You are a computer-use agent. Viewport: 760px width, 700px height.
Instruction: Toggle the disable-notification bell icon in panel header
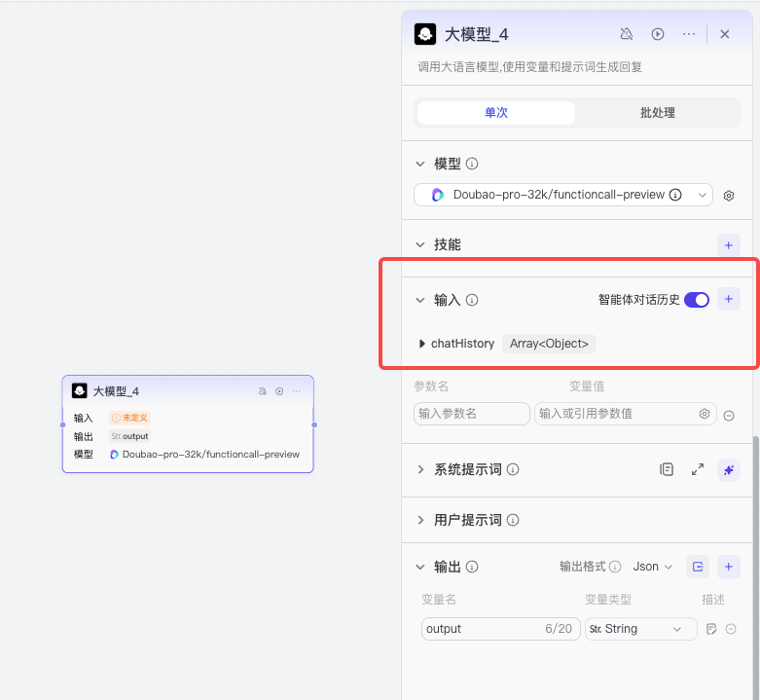point(627,34)
